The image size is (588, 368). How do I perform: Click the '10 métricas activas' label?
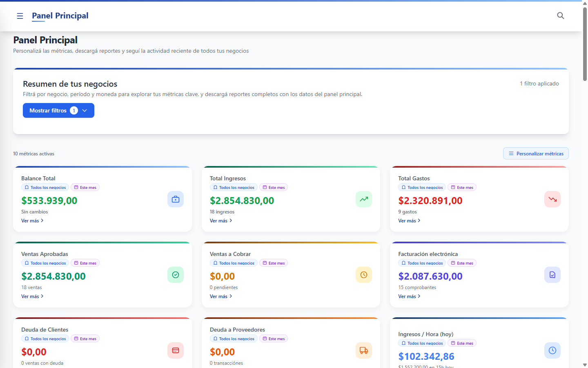point(33,154)
